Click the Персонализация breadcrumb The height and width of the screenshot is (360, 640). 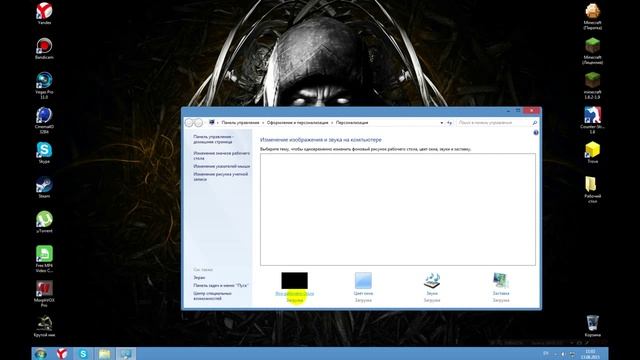click(352, 122)
